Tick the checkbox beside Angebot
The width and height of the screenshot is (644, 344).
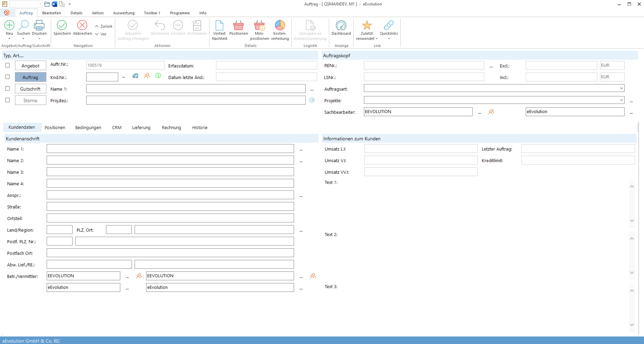pos(7,65)
